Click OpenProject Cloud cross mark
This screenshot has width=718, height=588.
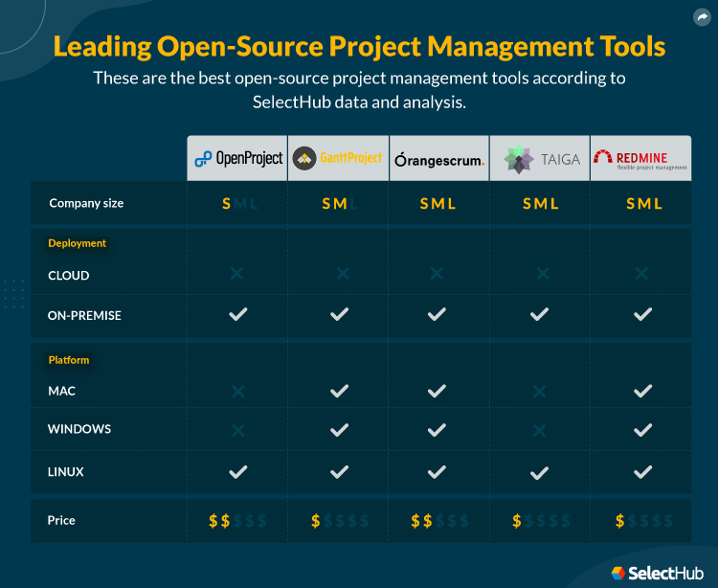click(236, 273)
